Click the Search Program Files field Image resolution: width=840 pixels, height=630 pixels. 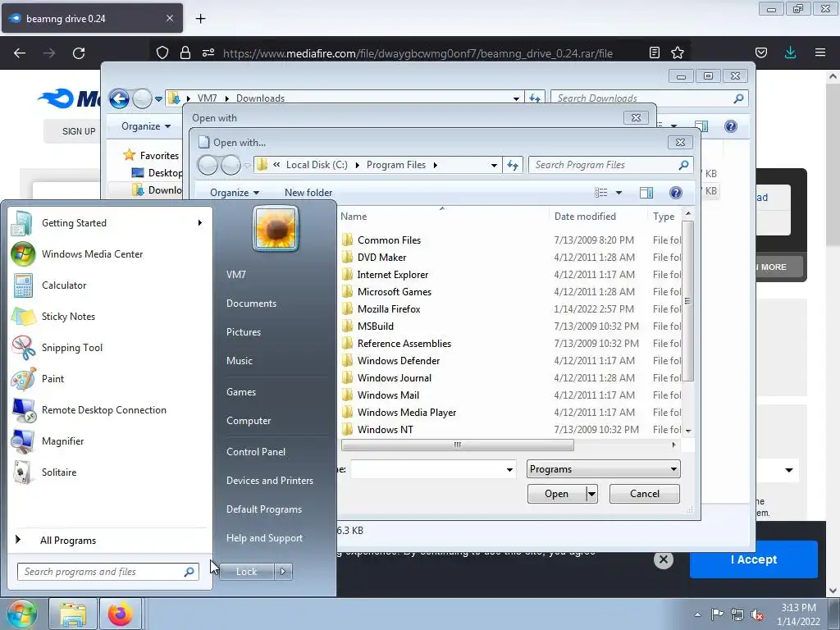point(610,165)
